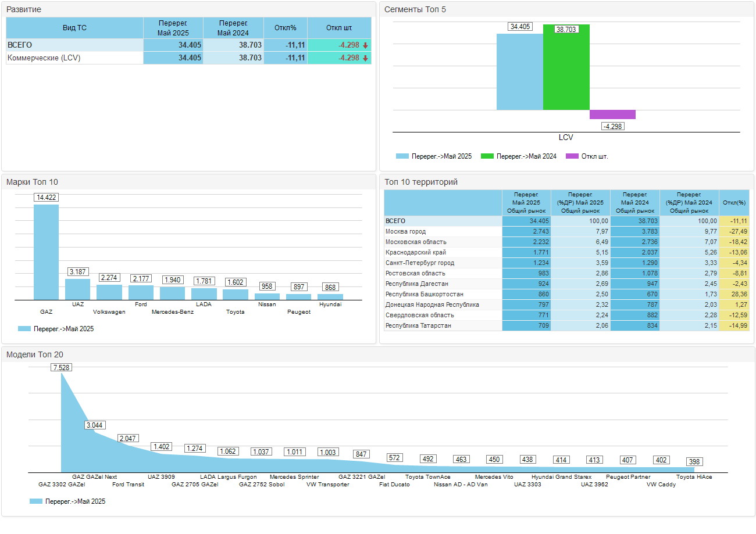Select the purple -4.298 deviation bar

[612, 114]
